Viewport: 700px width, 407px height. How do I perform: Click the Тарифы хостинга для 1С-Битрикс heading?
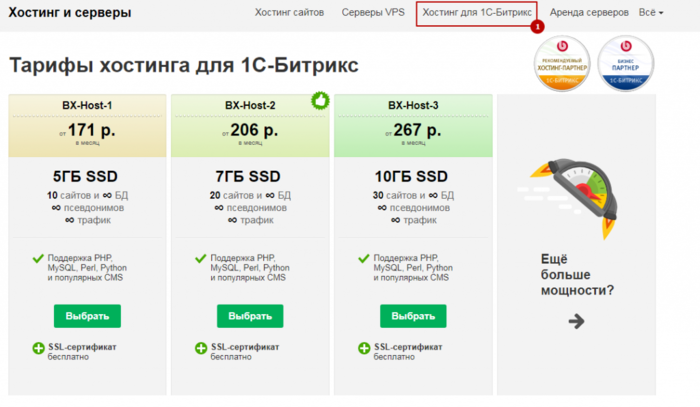point(183,65)
